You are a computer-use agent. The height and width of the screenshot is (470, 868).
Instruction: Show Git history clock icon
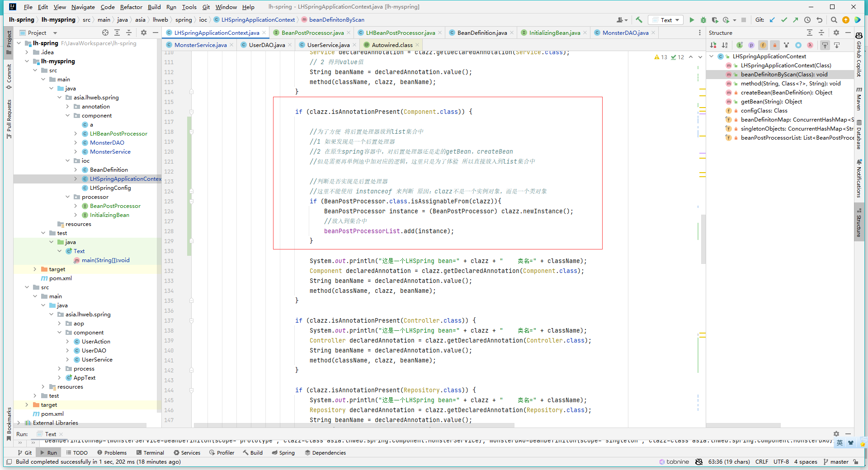807,20
